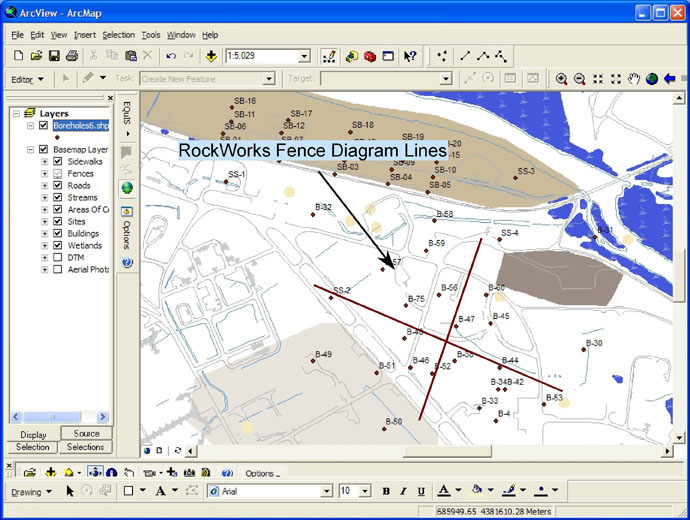Image resolution: width=690 pixels, height=520 pixels.
Task: Uncheck the Sidewalks layer
Action: click(x=58, y=161)
